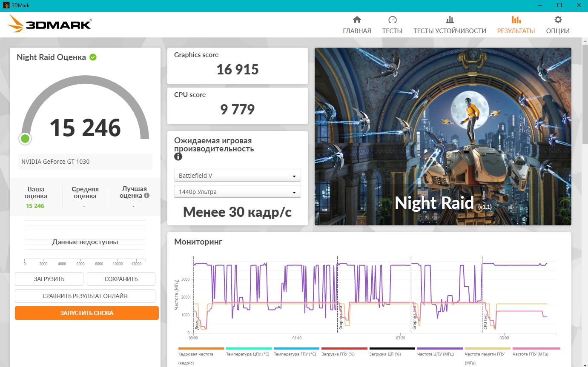This screenshot has height=367, width=588.
Task: Click the CPU score value 9 779
Action: coord(238,110)
